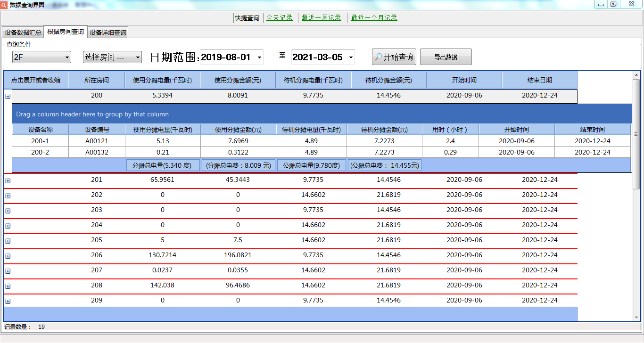
Task: Select device row 200-1
Action: pyautogui.click(x=322, y=141)
